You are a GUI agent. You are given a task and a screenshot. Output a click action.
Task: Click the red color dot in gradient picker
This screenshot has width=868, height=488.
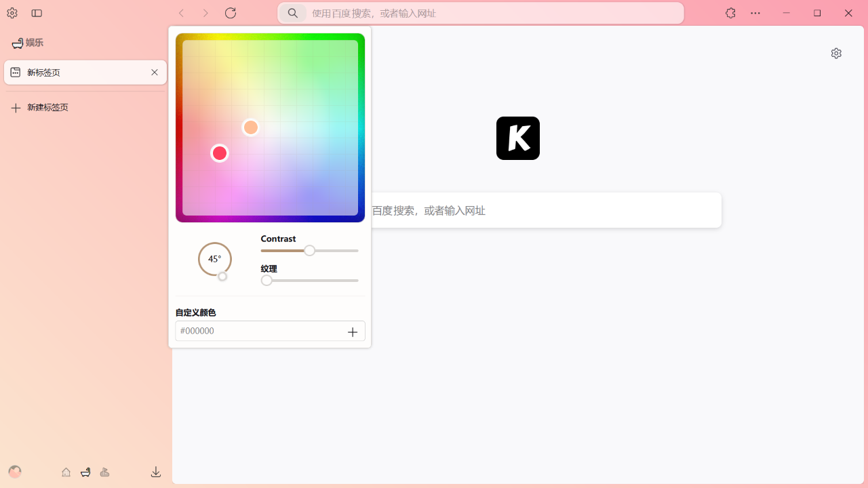coord(219,153)
